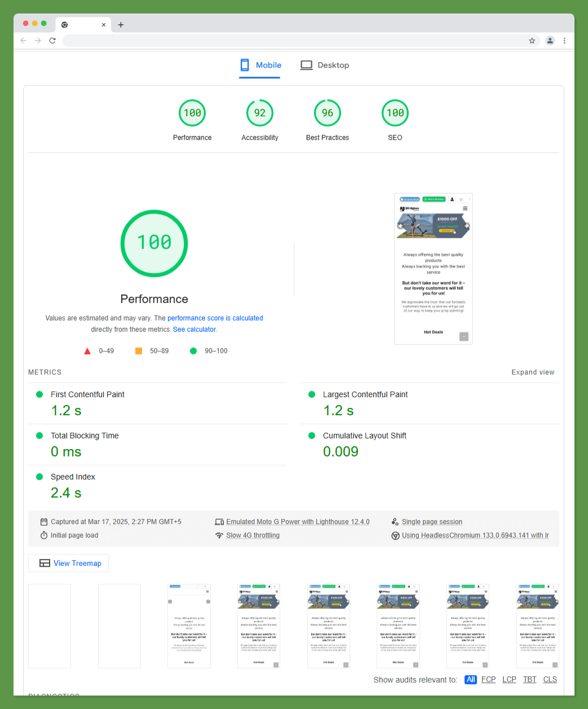Click the large Performance 100 gauge
This screenshot has width=588, height=709.
[x=154, y=243]
